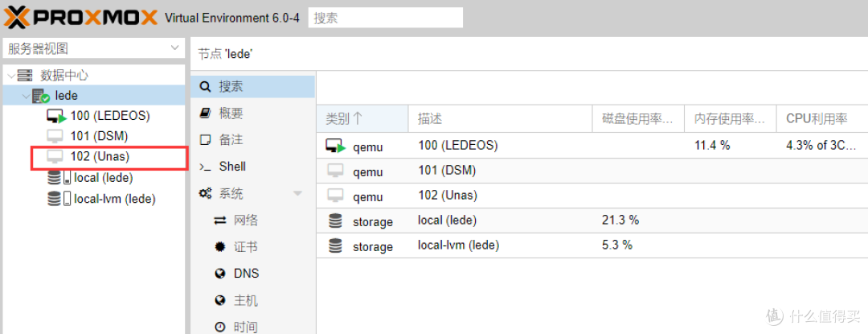Sort by the CPU利用率 column header
868x334 pixels.
(x=821, y=118)
